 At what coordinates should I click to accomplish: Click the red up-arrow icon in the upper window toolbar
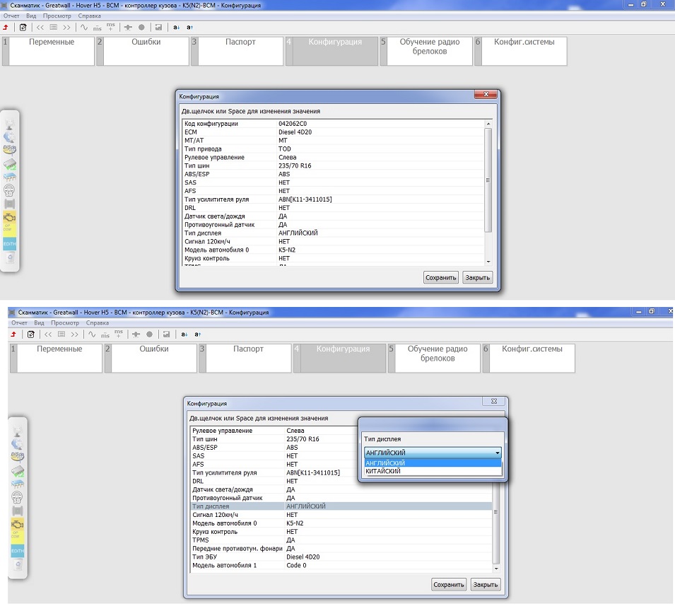(x=6, y=27)
